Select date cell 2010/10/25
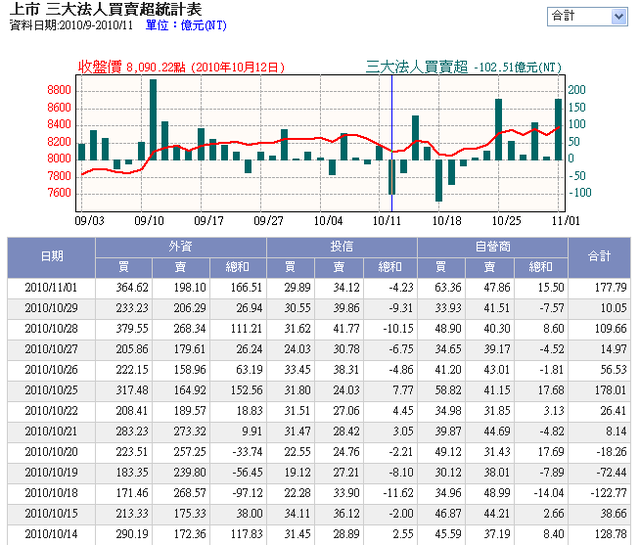The width and height of the screenshot is (640, 545). tap(51, 391)
